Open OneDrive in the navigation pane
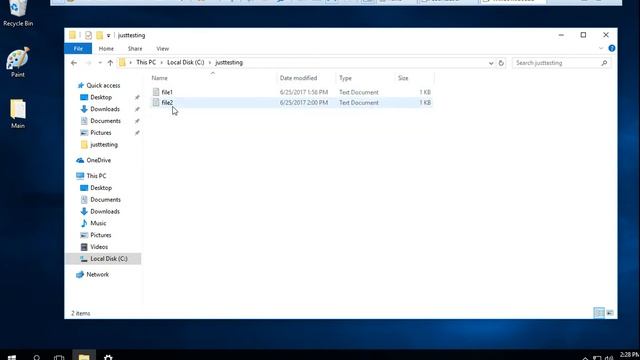 tap(98, 160)
